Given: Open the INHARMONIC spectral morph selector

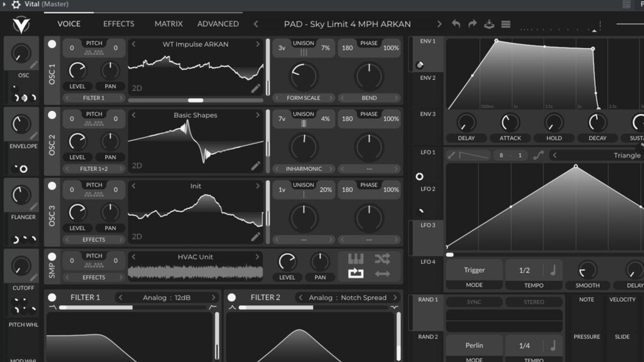Looking at the screenshot, I should (x=304, y=169).
